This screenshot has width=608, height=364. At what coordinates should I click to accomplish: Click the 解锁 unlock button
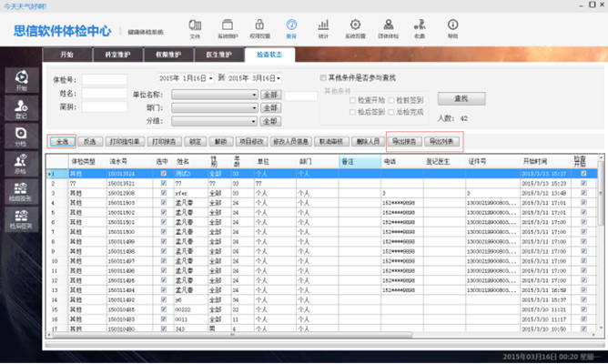220,142
